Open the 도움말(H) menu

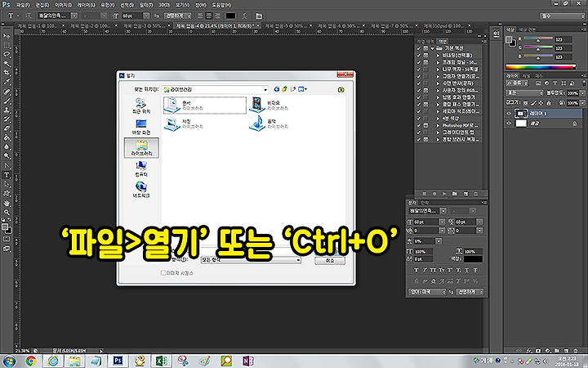click(x=221, y=5)
